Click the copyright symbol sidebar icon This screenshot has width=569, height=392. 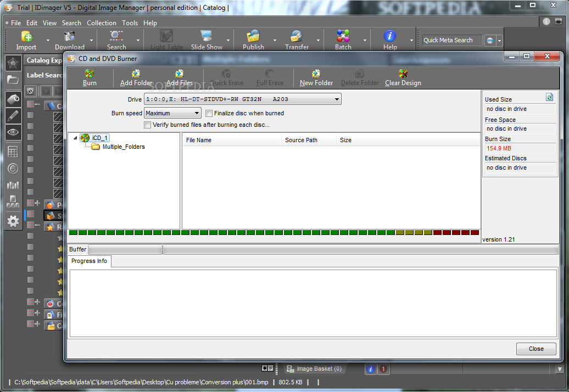click(x=13, y=168)
